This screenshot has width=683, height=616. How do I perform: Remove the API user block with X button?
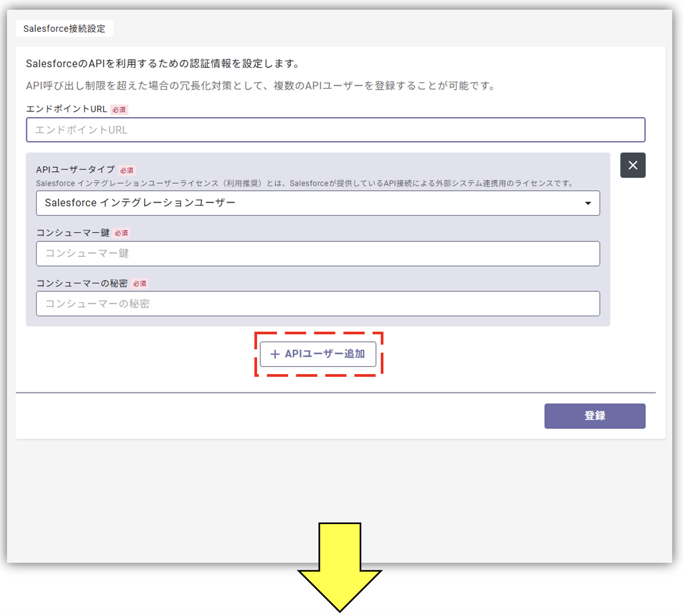click(x=632, y=165)
